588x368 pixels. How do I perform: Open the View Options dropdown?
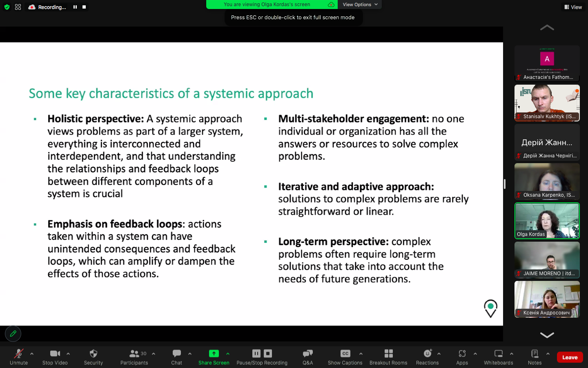point(360,4)
